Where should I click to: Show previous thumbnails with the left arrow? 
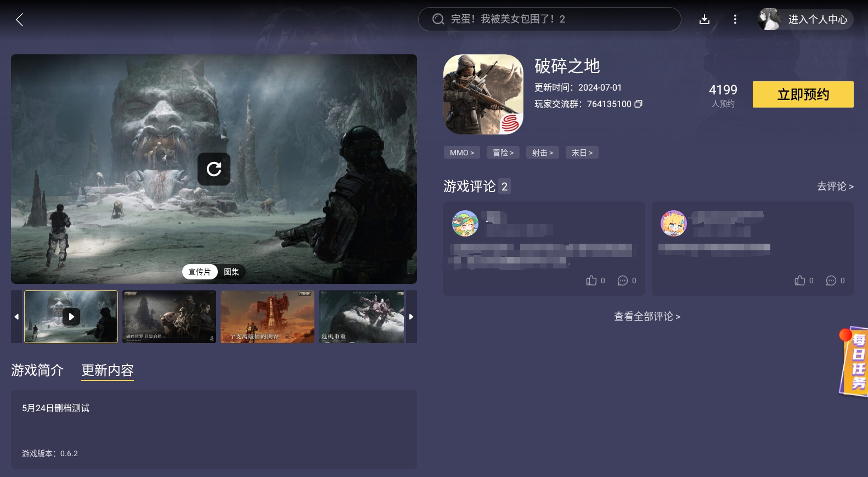pyautogui.click(x=16, y=317)
